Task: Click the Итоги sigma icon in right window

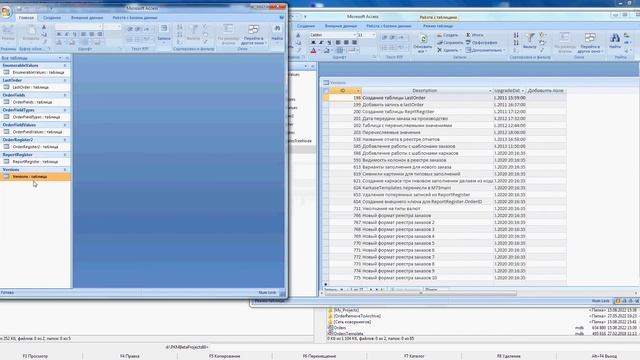Action: point(468,35)
